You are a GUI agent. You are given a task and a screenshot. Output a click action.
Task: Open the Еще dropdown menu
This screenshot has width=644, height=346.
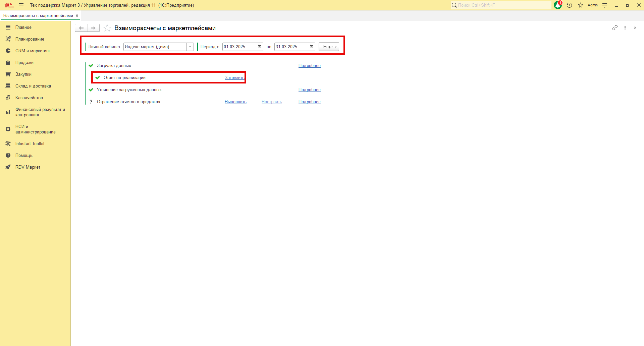pos(329,47)
